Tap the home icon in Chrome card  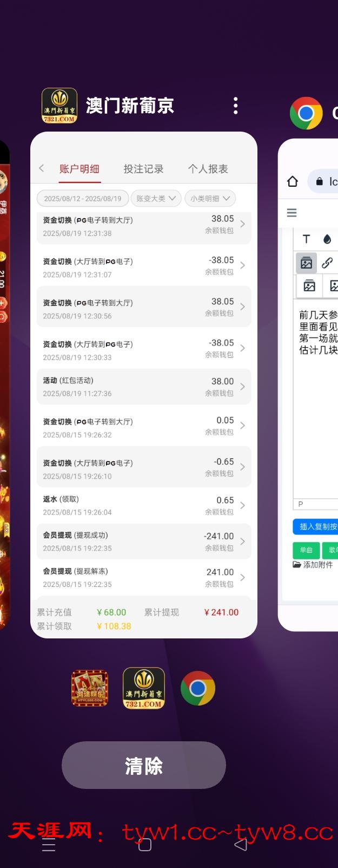pos(293,181)
